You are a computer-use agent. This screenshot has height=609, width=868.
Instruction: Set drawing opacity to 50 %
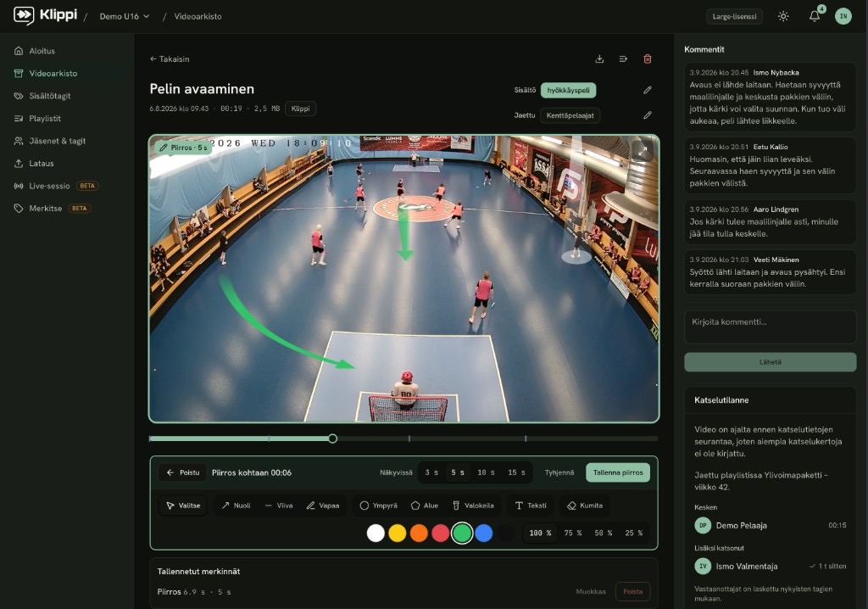[x=604, y=533]
